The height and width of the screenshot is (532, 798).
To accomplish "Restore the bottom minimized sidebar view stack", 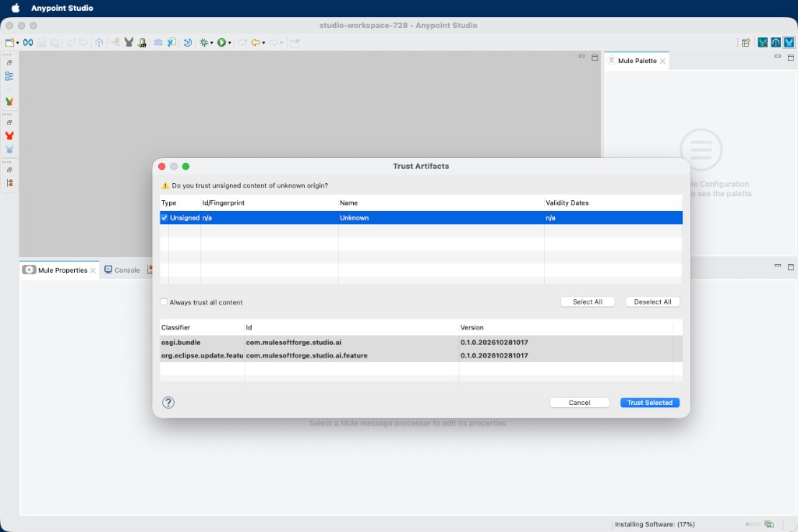I will click(x=9, y=171).
